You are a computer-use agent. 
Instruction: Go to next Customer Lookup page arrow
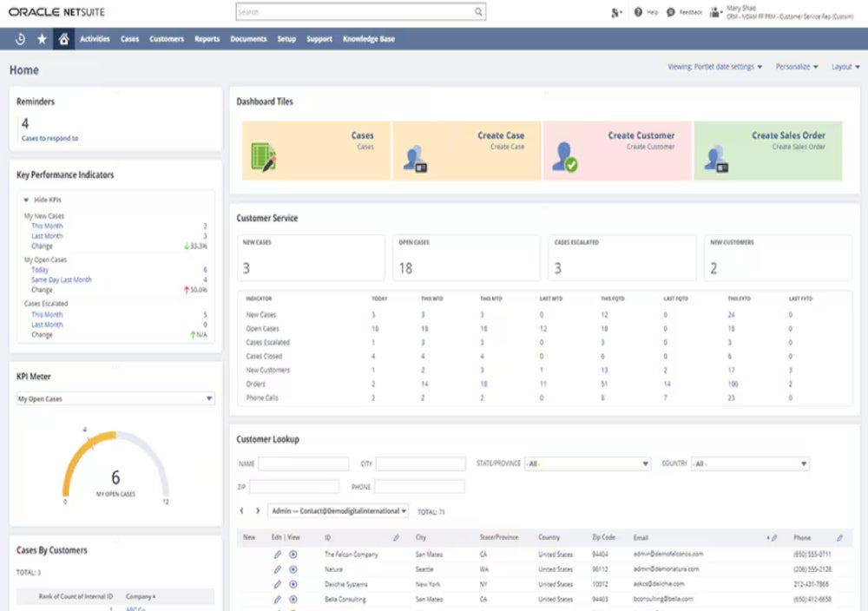point(258,511)
